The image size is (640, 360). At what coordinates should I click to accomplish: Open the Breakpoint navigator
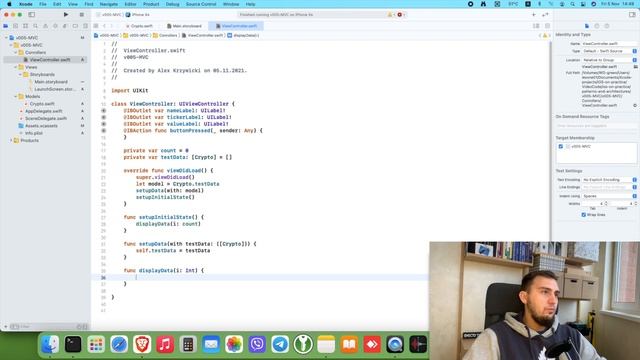(75, 26)
